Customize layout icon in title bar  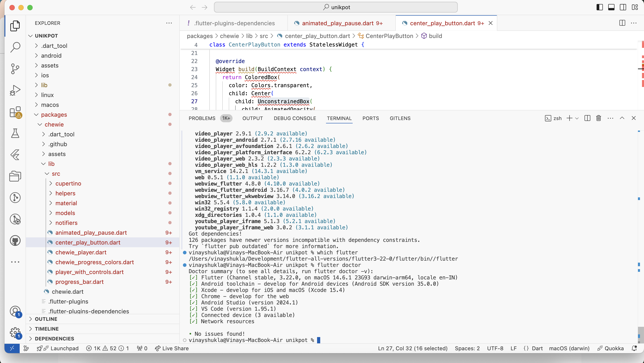coord(635,7)
